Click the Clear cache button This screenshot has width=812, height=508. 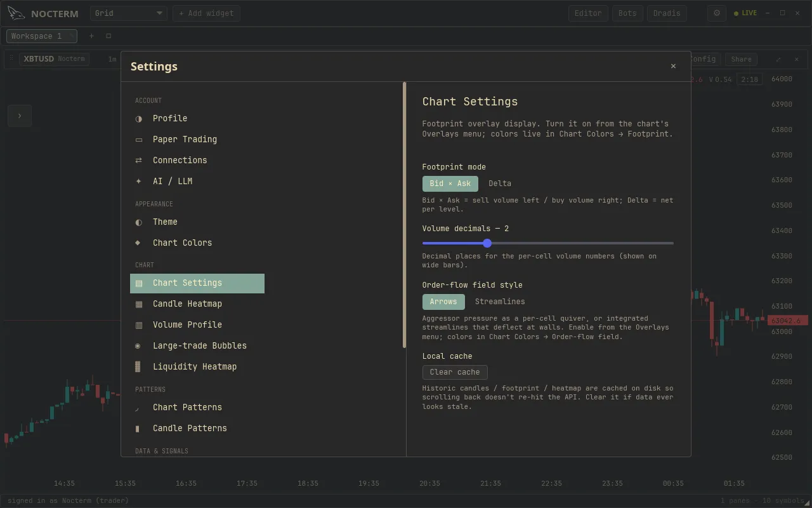(455, 372)
